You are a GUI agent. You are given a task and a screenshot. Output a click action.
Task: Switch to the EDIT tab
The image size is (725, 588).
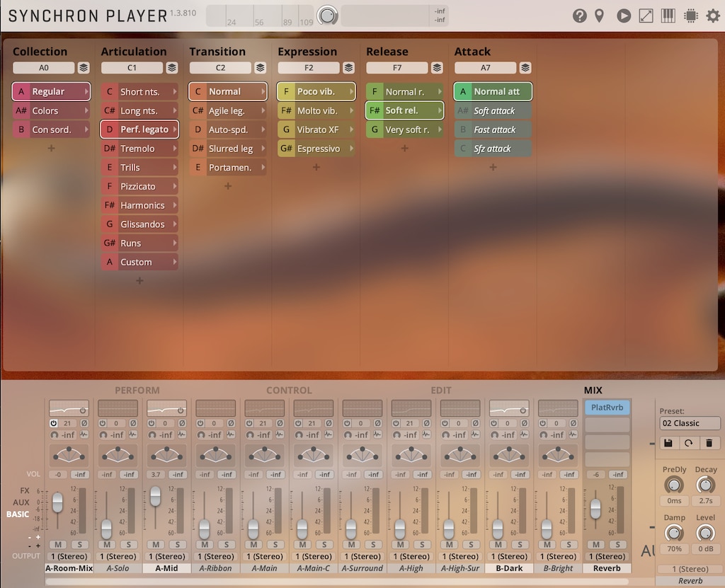coord(441,390)
